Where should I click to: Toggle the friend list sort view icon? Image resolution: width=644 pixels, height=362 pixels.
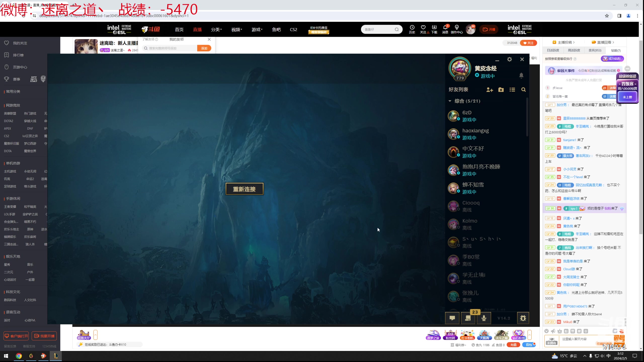(x=512, y=90)
